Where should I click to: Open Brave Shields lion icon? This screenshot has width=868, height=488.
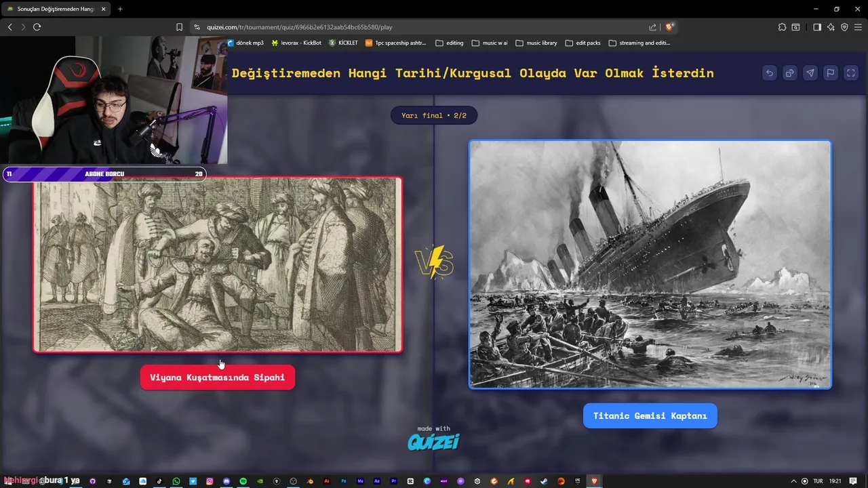coord(669,27)
